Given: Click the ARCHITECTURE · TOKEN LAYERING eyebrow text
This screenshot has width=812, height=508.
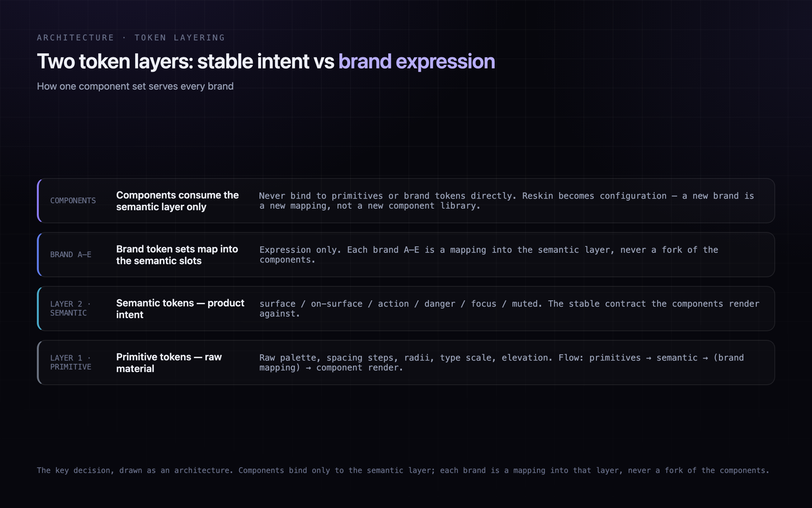Looking at the screenshot, I should pyautogui.click(x=131, y=38).
